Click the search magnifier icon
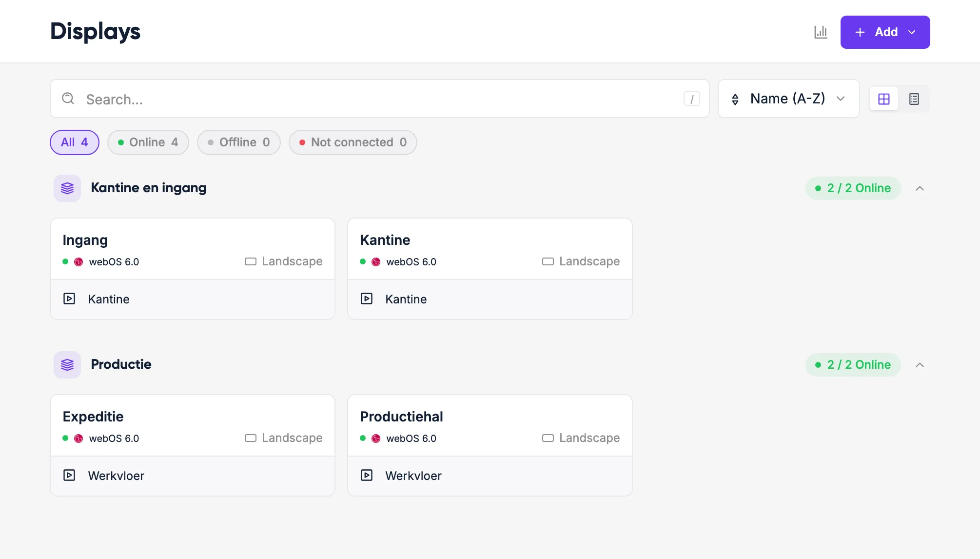 click(68, 99)
